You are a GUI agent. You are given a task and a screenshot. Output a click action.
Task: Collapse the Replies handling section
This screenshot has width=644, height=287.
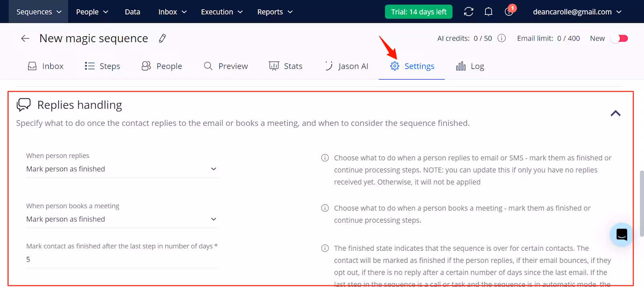tap(615, 113)
